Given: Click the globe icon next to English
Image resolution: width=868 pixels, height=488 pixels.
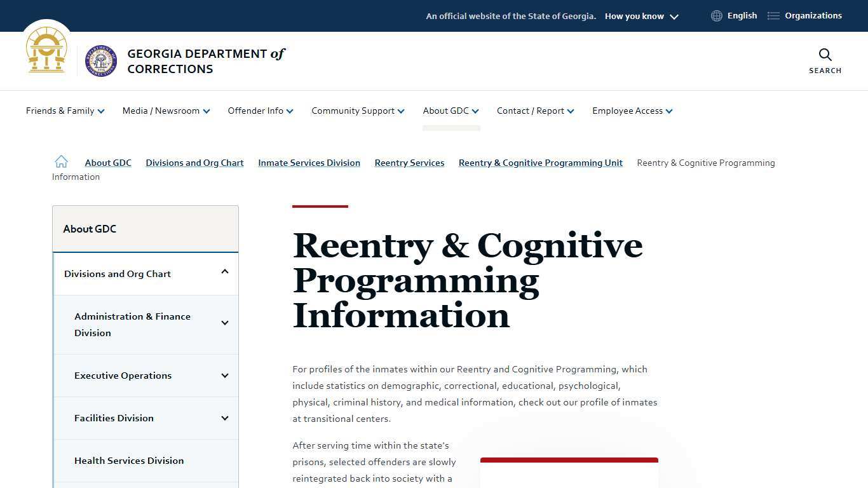Looking at the screenshot, I should tap(716, 15).
